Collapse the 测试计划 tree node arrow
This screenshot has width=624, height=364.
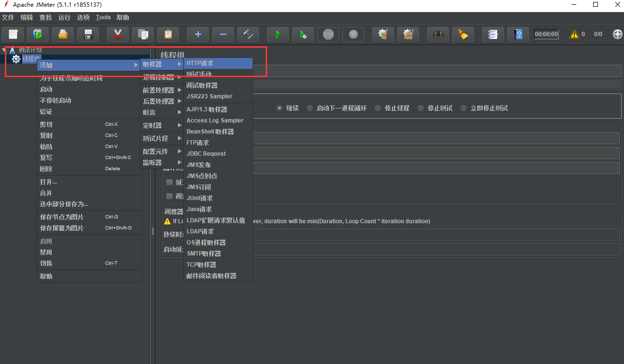4,50
